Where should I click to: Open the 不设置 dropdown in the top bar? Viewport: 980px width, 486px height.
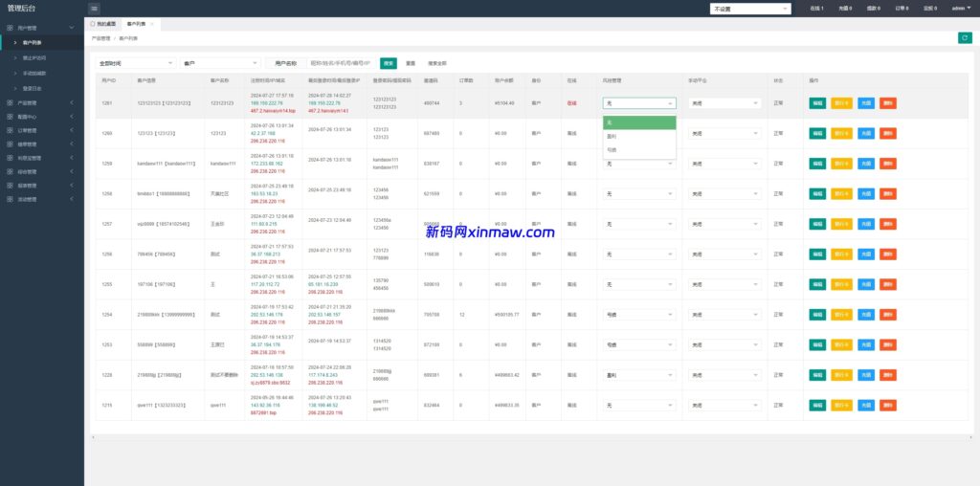(x=750, y=9)
